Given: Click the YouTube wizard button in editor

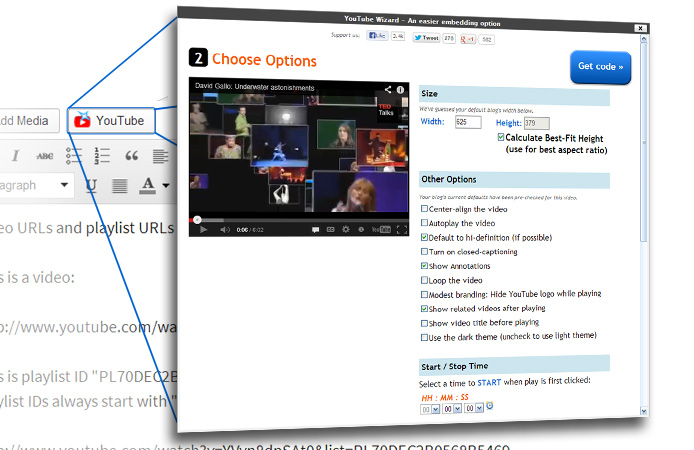Looking at the screenshot, I should [112, 121].
